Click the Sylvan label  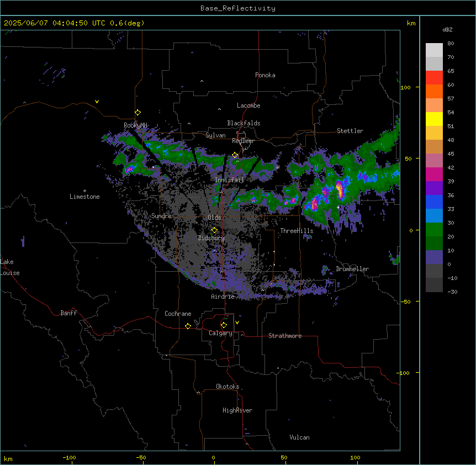[x=215, y=135]
